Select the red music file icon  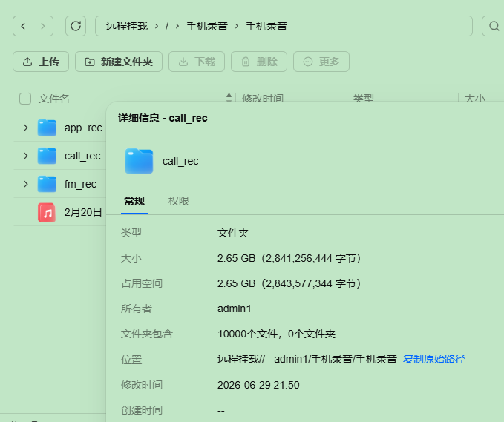point(47,212)
